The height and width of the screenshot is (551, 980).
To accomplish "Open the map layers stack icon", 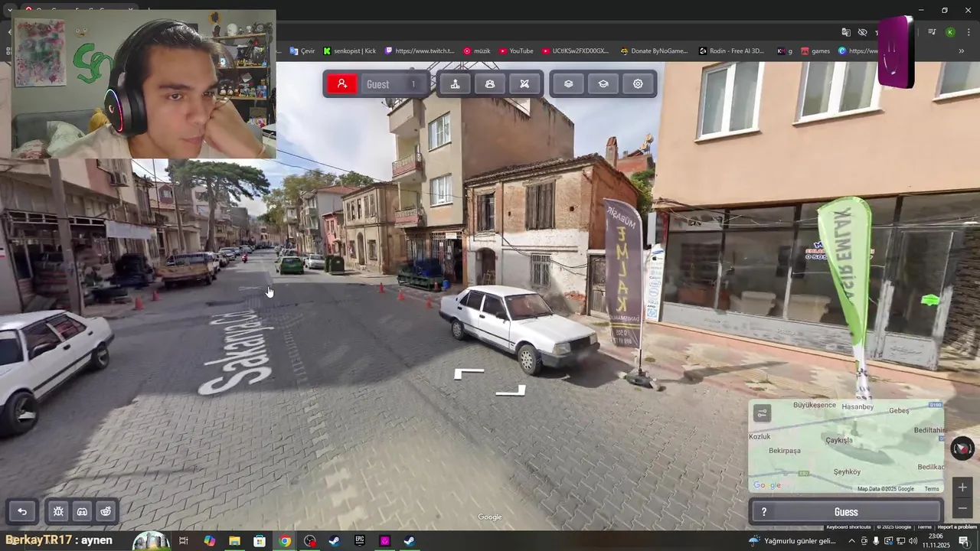I will 568,84.
